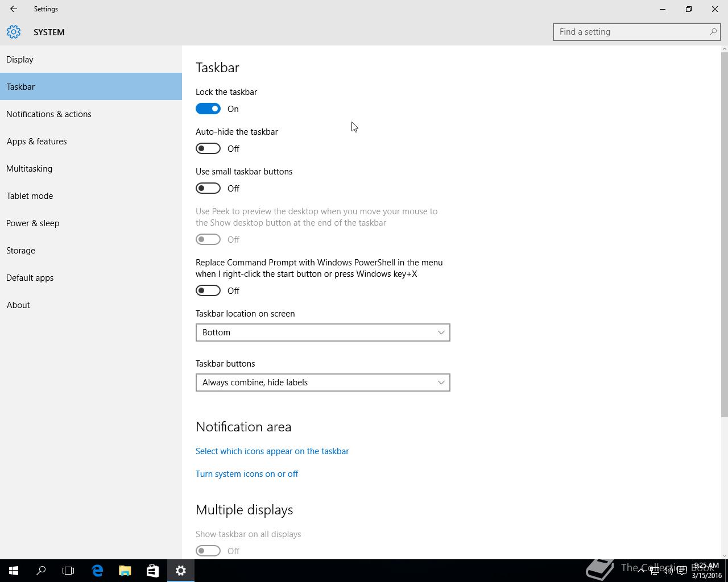Enable Use small taskbar buttons toggle

click(208, 188)
